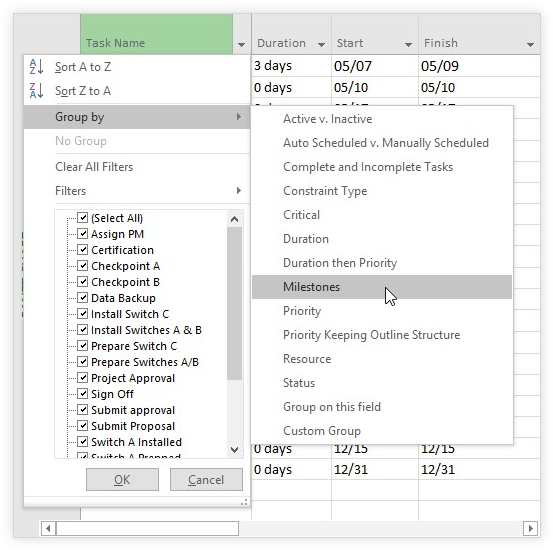Uncheck the (Select All) checkbox
Screen dimensions: 553x550
83,218
